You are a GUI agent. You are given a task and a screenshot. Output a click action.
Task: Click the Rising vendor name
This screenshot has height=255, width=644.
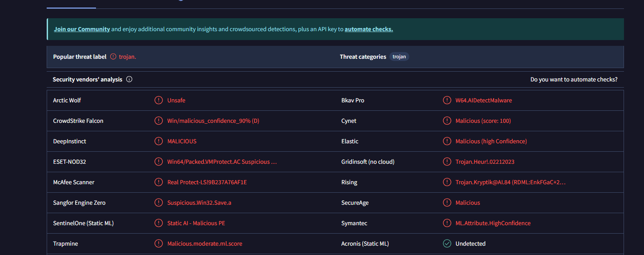(x=349, y=182)
